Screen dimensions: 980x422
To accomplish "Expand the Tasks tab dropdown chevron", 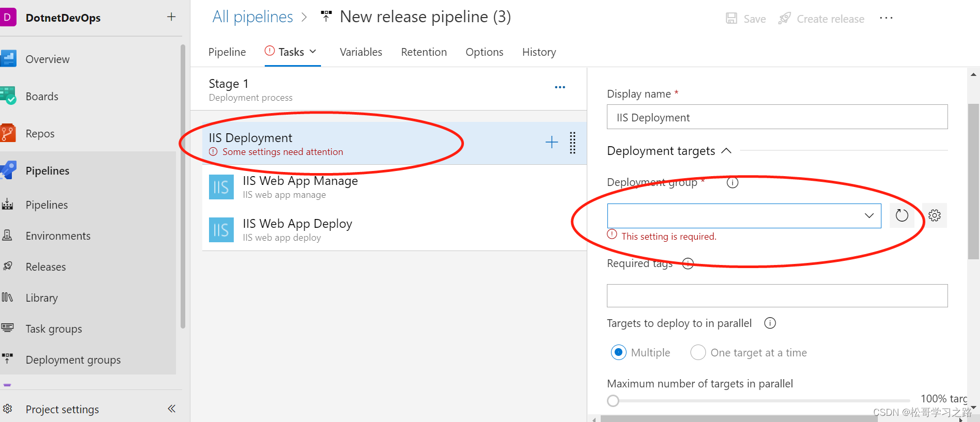I will (x=313, y=52).
